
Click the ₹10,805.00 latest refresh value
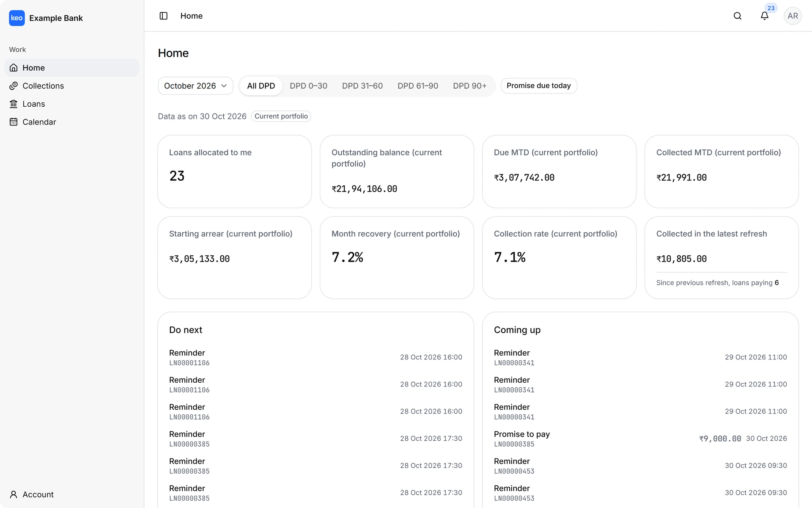pos(682,259)
